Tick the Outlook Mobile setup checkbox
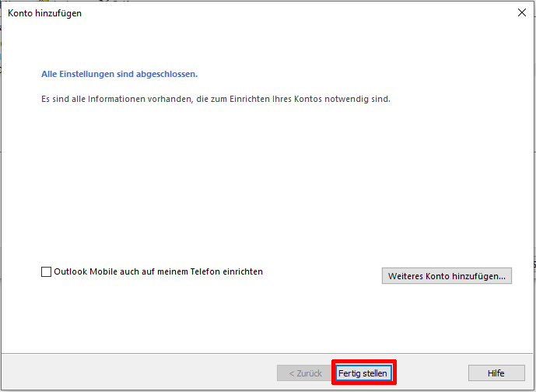This screenshot has height=392, width=536. coord(46,272)
